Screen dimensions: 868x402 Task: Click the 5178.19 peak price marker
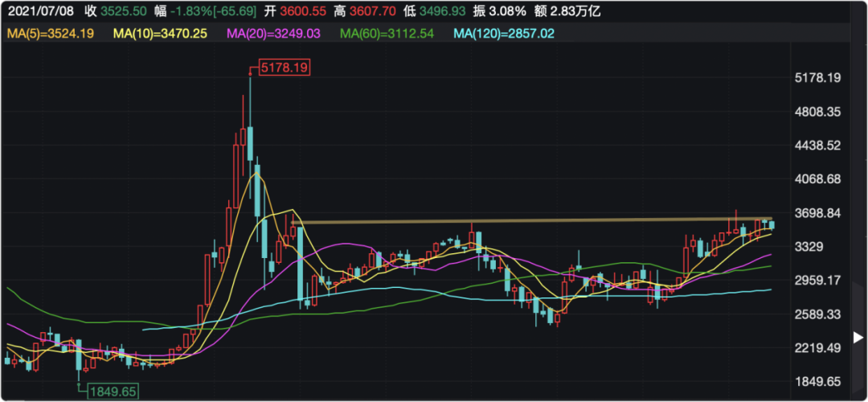[x=285, y=68]
